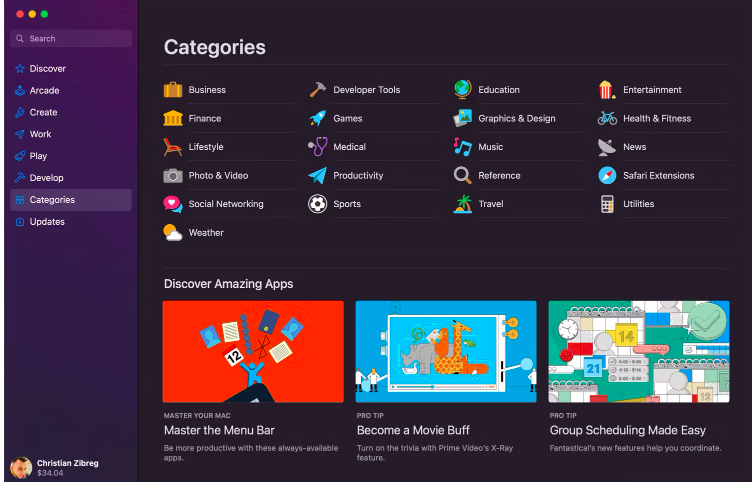Click the Utilities calculator icon
The image size is (752, 482).
(x=607, y=204)
